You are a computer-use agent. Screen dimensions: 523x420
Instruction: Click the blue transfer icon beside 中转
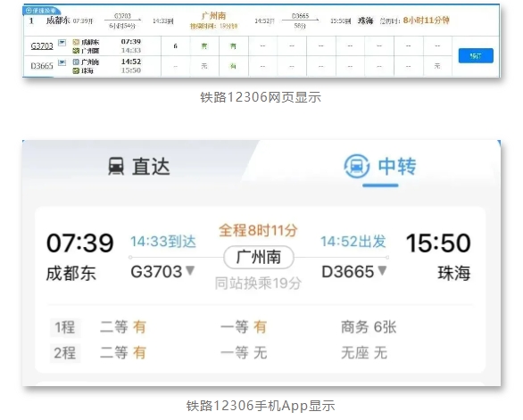click(x=357, y=166)
